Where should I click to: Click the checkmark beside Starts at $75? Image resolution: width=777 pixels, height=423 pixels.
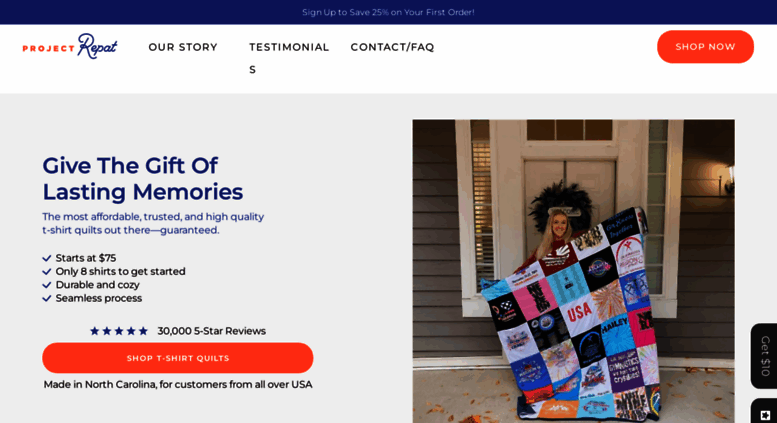(47, 258)
